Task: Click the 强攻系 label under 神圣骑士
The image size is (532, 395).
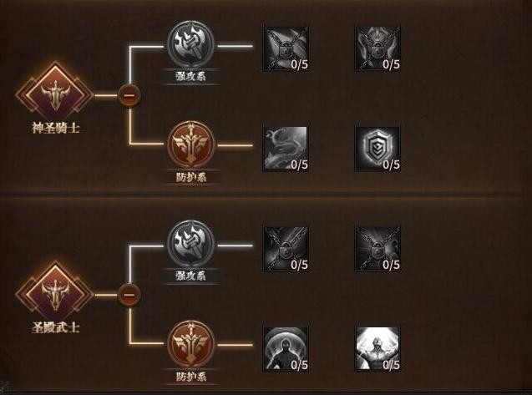Action: coord(190,76)
